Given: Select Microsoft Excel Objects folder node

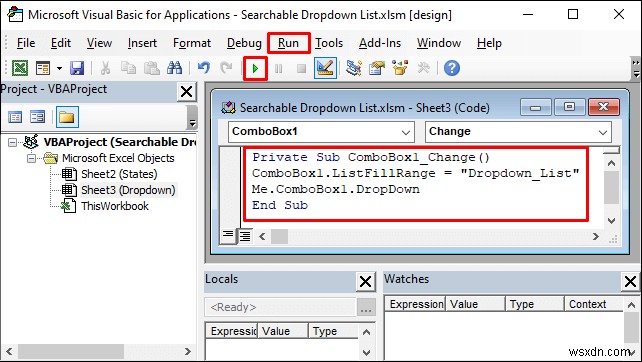Looking at the screenshot, I should tap(118, 158).
